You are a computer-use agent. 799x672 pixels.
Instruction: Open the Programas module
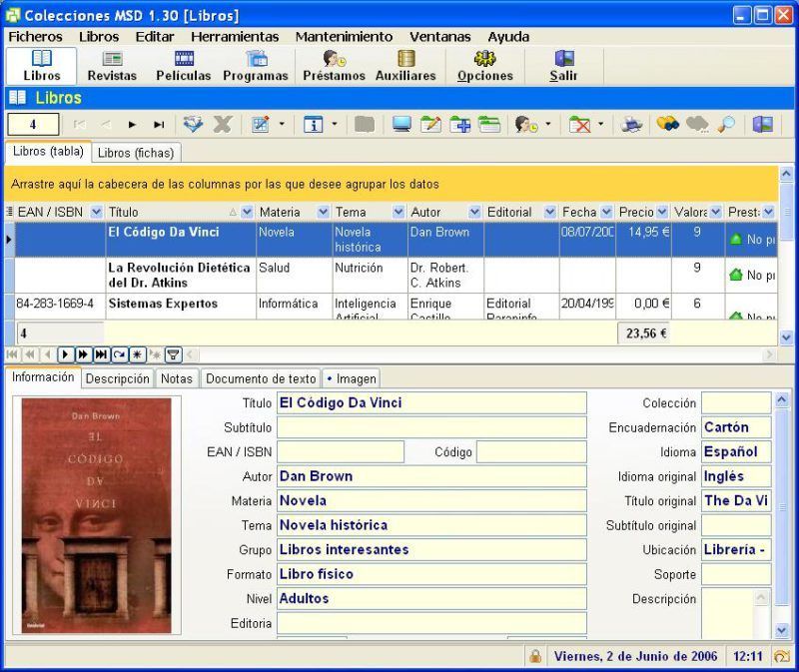(256, 66)
